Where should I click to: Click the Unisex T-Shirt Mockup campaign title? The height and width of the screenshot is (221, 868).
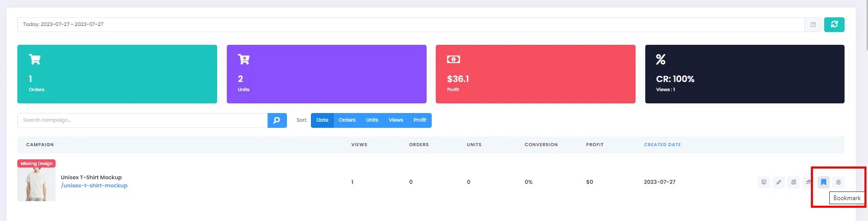pos(91,177)
